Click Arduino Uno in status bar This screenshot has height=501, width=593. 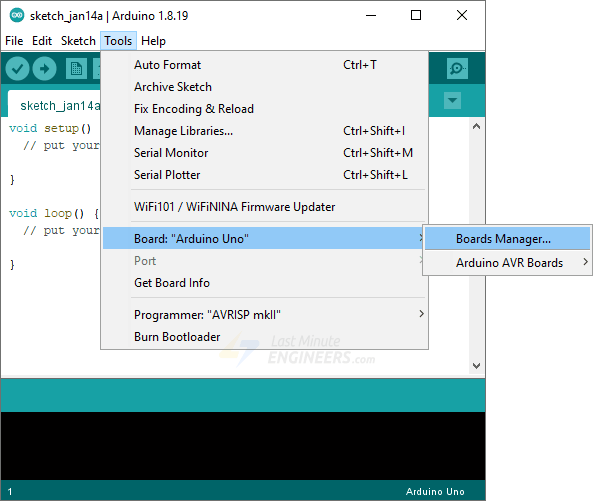pyautogui.click(x=435, y=492)
